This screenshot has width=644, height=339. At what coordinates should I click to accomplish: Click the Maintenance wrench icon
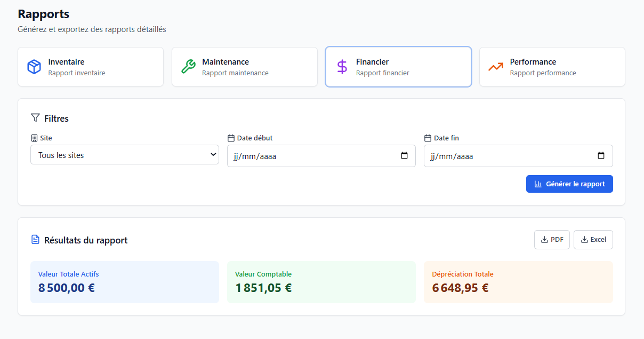coord(188,67)
